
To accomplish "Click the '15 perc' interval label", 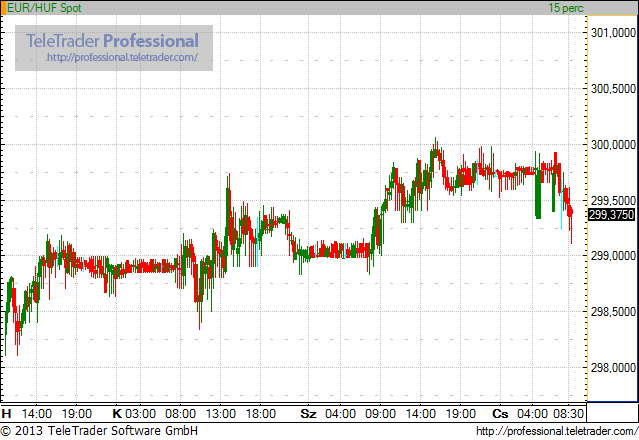I will coord(566,8).
